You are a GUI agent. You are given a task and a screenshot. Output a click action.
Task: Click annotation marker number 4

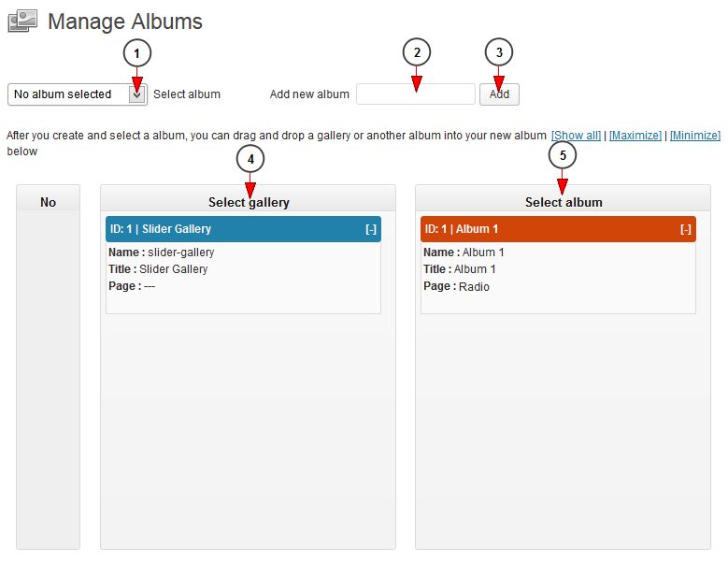pos(250,159)
